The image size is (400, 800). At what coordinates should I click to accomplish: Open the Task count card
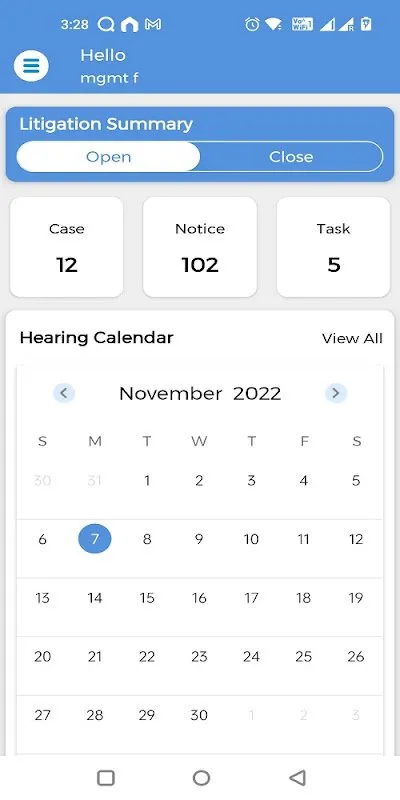click(334, 247)
